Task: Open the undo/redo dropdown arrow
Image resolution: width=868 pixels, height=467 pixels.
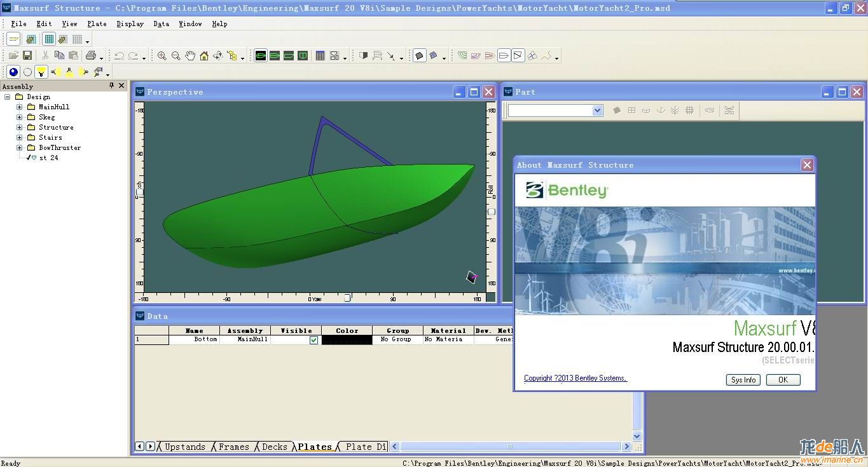Action: [144, 58]
